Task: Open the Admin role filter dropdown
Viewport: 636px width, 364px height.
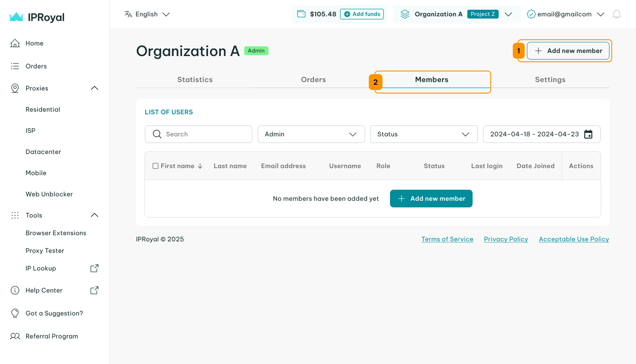Action: click(x=311, y=134)
